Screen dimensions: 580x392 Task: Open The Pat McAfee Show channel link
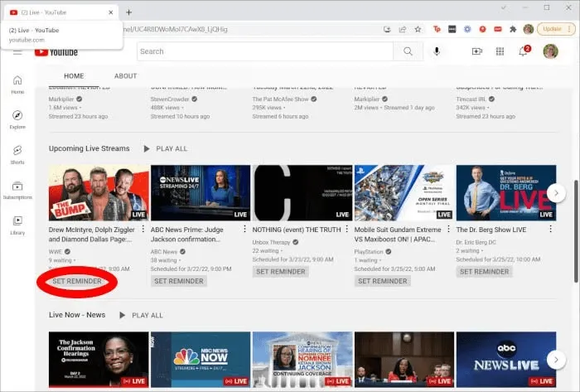point(280,99)
